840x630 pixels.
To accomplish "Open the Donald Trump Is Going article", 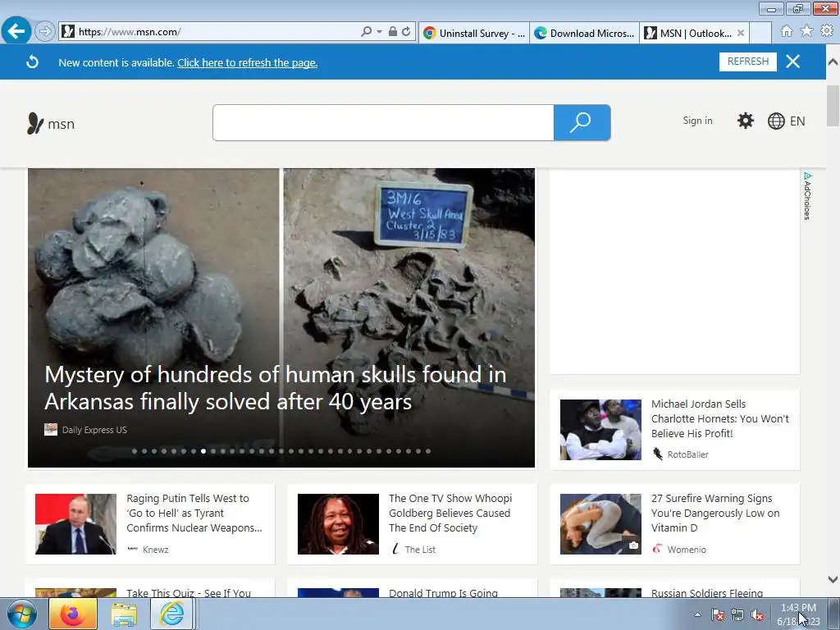I will pyautogui.click(x=443, y=592).
